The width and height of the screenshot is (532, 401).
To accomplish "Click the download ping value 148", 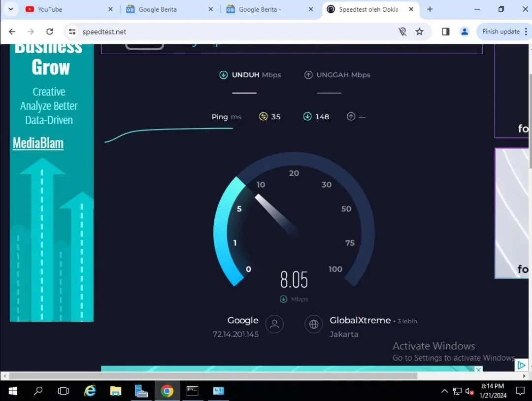I will [x=322, y=117].
